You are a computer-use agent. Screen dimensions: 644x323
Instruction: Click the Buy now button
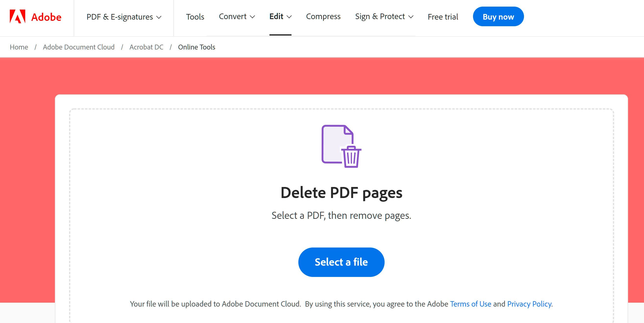(498, 16)
